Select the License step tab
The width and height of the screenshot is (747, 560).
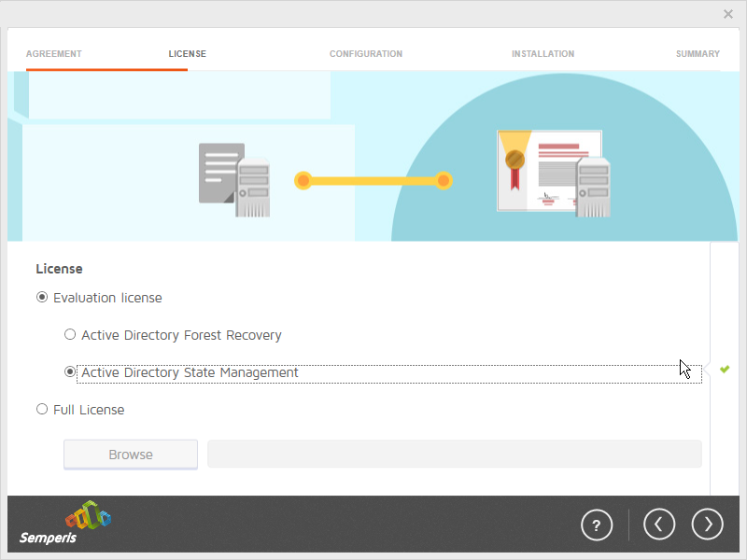pyautogui.click(x=187, y=54)
